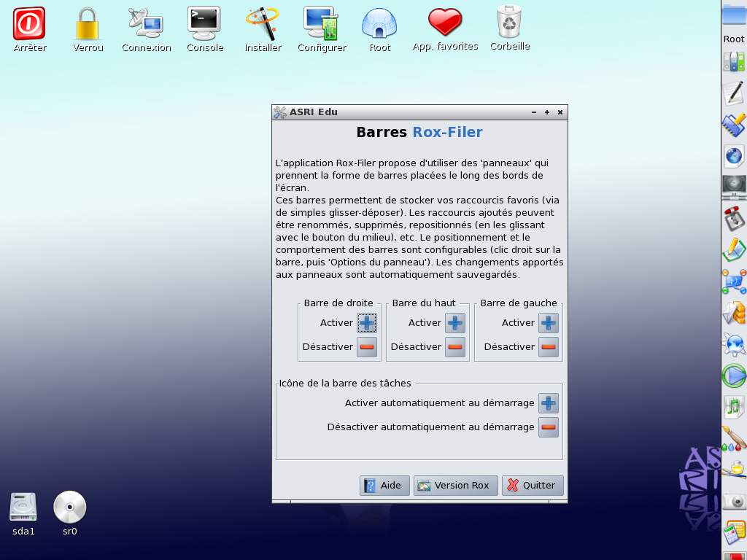Activate the top bar (Barre du haut)
747x560 pixels.
tap(455, 323)
